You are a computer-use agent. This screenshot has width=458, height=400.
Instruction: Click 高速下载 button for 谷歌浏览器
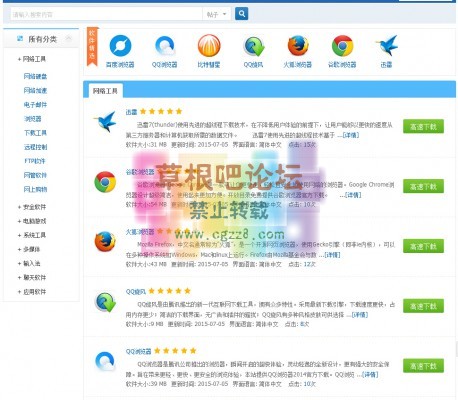point(423,186)
